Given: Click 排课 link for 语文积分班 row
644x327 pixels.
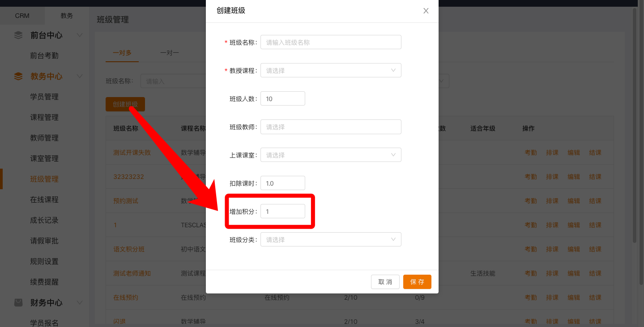Looking at the screenshot, I should coord(552,249).
